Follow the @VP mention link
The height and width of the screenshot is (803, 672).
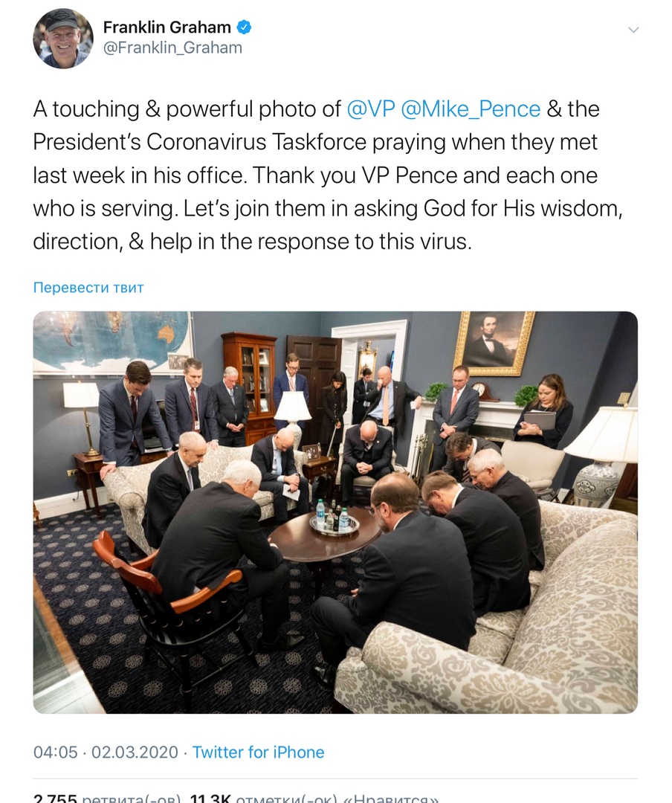[370, 109]
